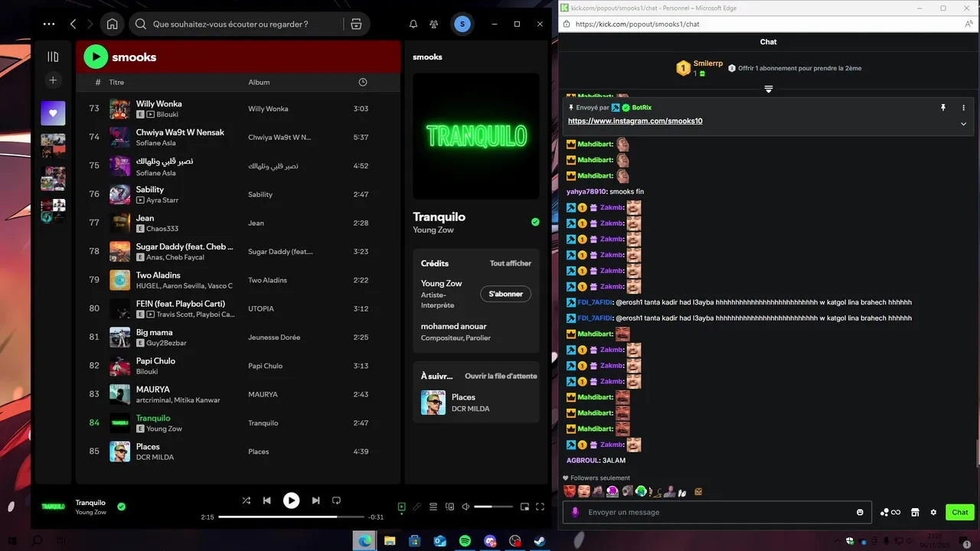Open Instagram smooks10 link in chat

pyautogui.click(x=635, y=121)
